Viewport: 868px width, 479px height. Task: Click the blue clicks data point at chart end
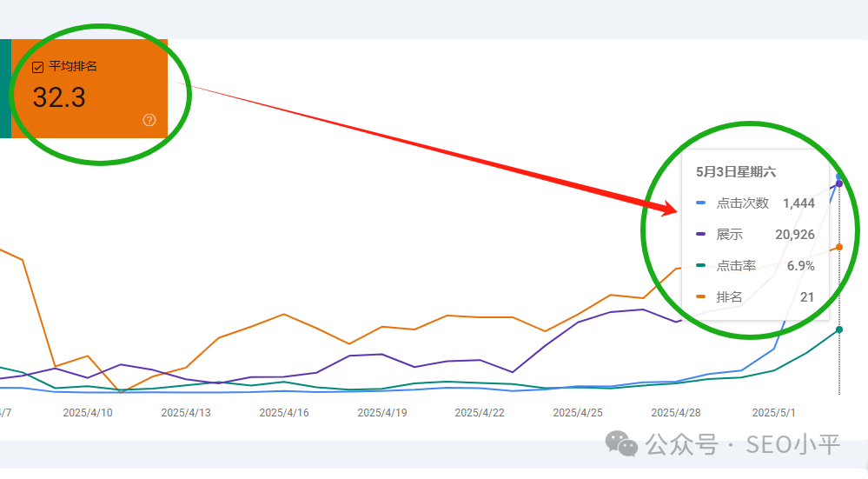tap(839, 177)
